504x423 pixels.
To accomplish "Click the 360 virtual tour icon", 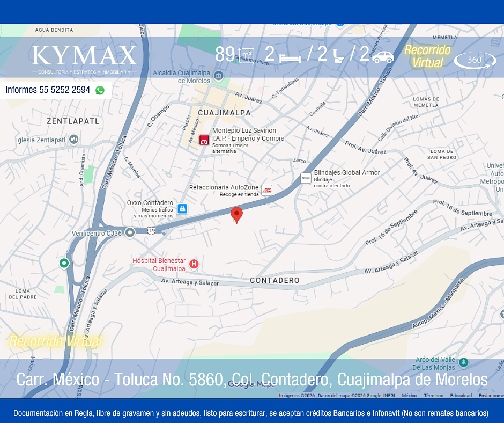I will pos(476,60).
